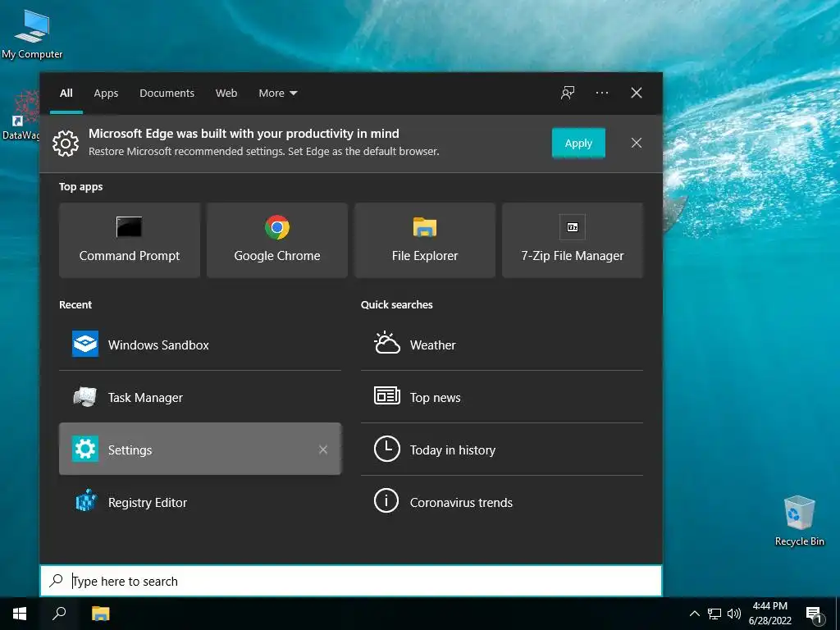Select the Recycle Bin desktop icon

point(799,521)
